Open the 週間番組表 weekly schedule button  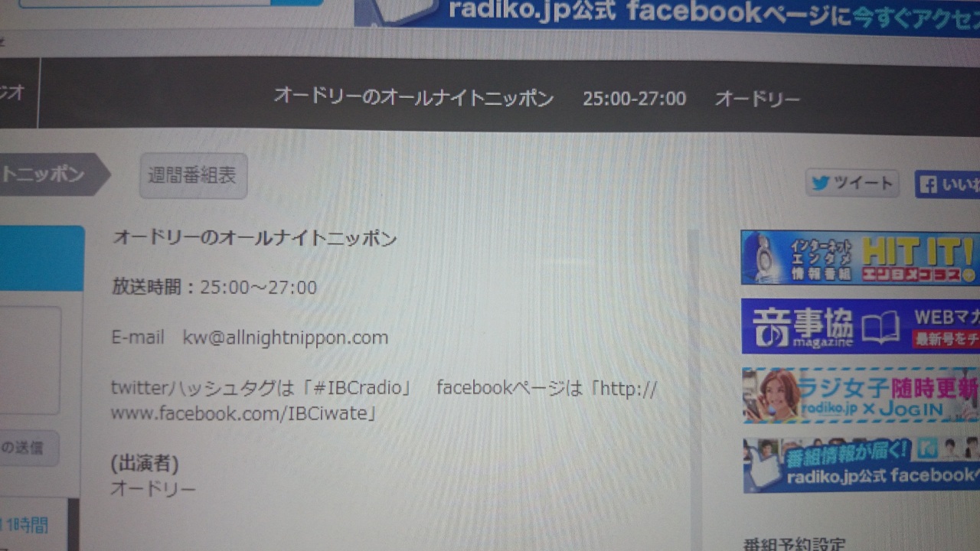[193, 176]
